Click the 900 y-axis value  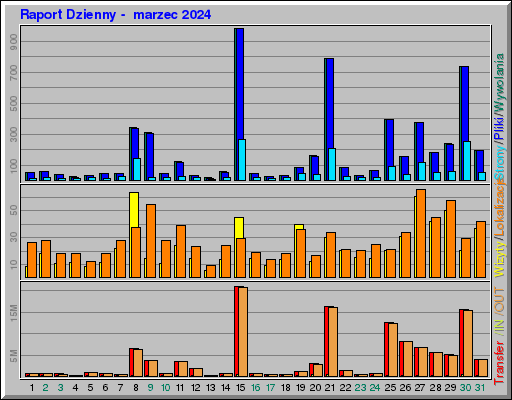[x=14, y=42]
